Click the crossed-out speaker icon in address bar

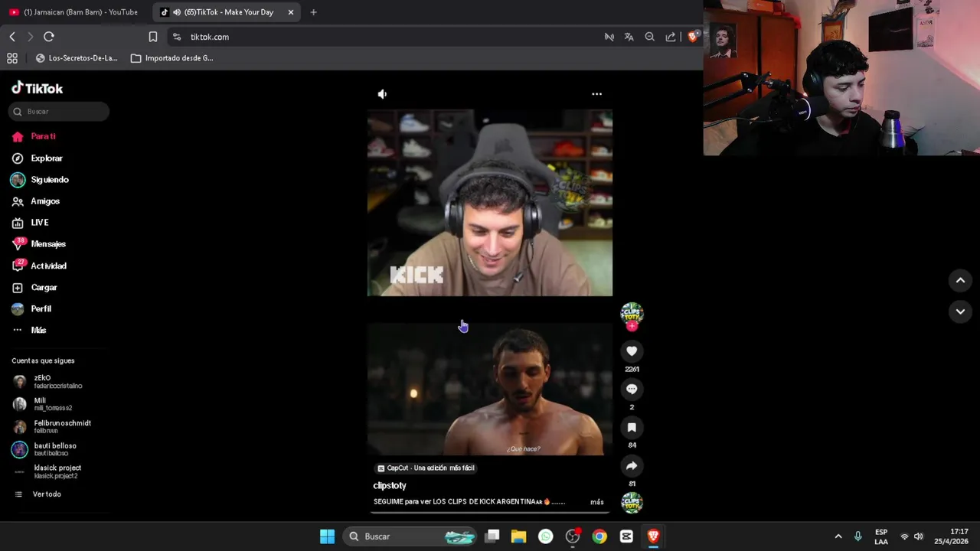point(609,37)
